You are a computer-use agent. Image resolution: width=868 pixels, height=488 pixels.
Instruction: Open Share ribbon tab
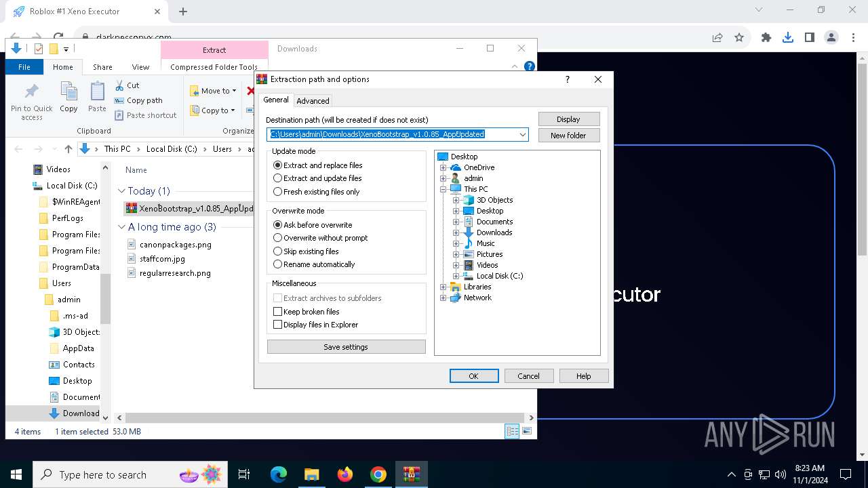click(102, 67)
